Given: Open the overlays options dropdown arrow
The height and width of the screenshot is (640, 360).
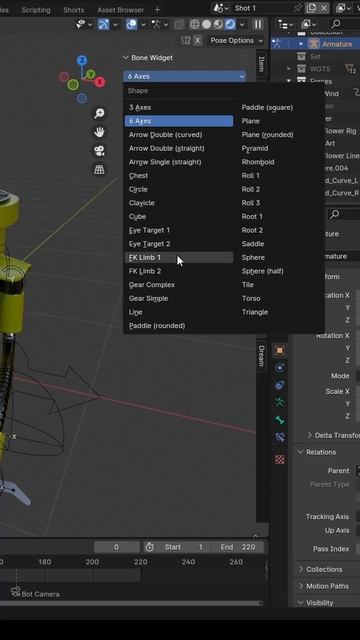Looking at the screenshot, I should 143,24.
